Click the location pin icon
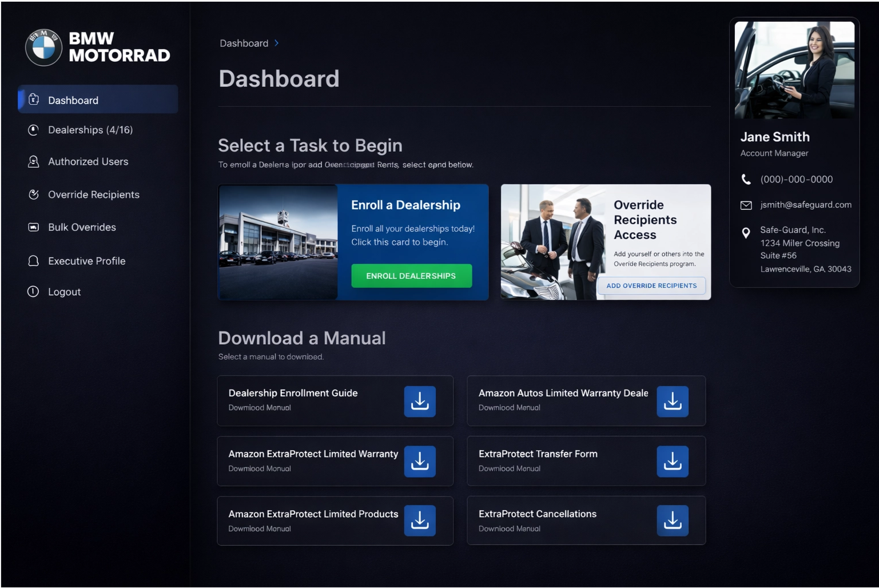The width and height of the screenshot is (879, 588). point(746,233)
